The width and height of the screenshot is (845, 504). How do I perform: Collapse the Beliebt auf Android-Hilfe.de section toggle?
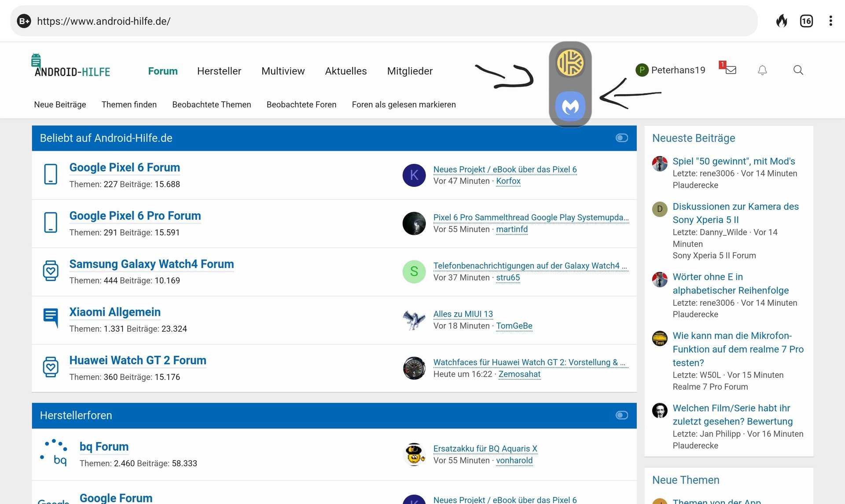click(x=622, y=138)
